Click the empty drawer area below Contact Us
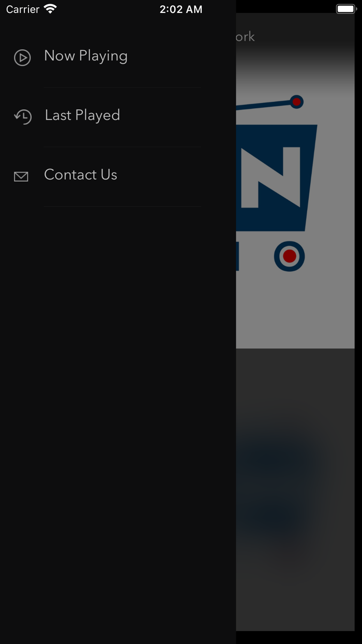The height and width of the screenshot is (644, 362). point(118,425)
